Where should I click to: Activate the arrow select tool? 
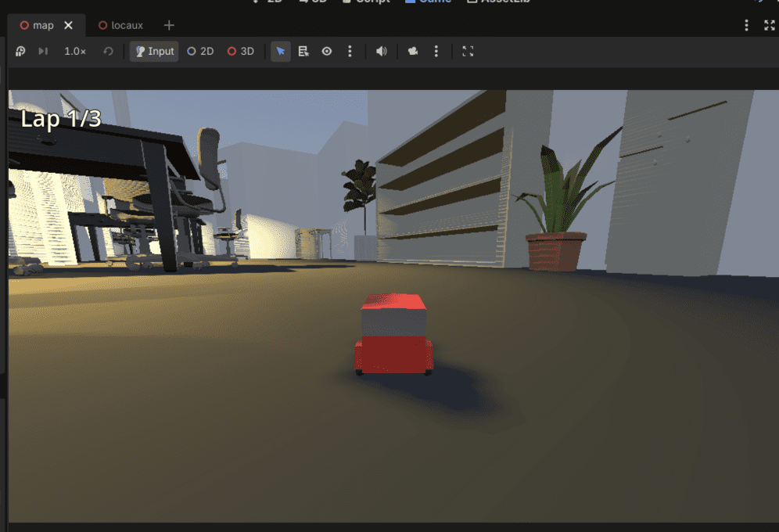click(281, 51)
